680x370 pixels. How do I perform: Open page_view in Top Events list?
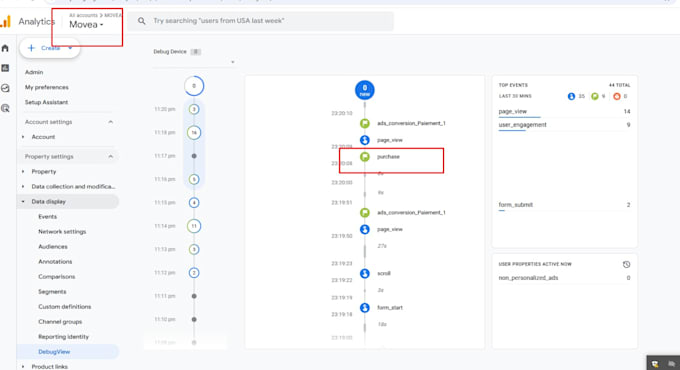tap(513, 111)
